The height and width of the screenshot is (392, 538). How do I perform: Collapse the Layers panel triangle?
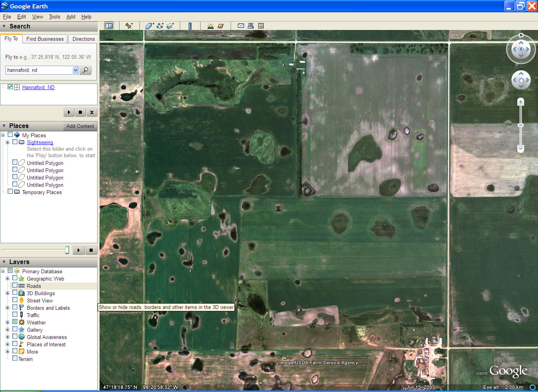coord(4,262)
